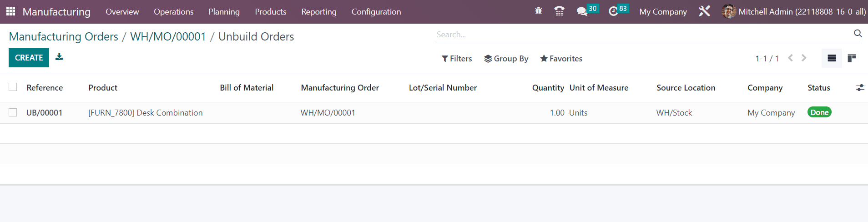Screen dimensions: 868x222
Task: Open the Configuration menu
Action: [376, 12]
